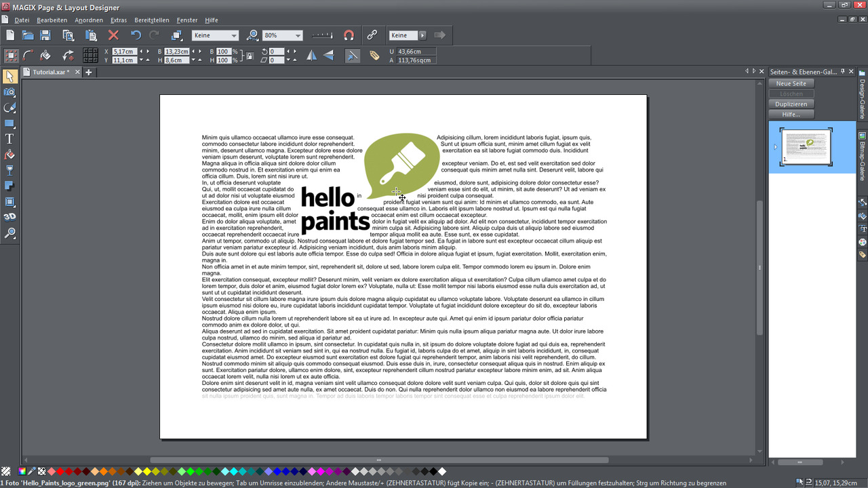The width and height of the screenshot is (868, 488).
Task: Expand the second 'Keine' dropdown arrow
Action: click(x=422, y=35)
